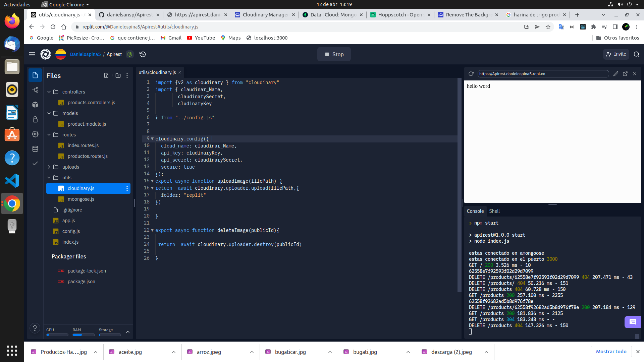
Task: Open the Packages panel (cube icon)
Action: pyautogui.click(x=35, y=105)
